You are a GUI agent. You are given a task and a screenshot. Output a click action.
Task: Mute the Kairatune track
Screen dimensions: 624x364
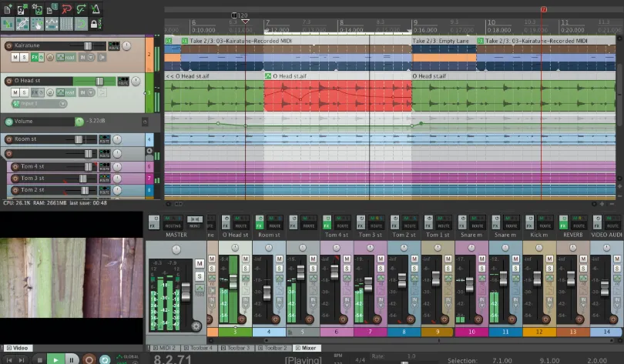point(15,57)
